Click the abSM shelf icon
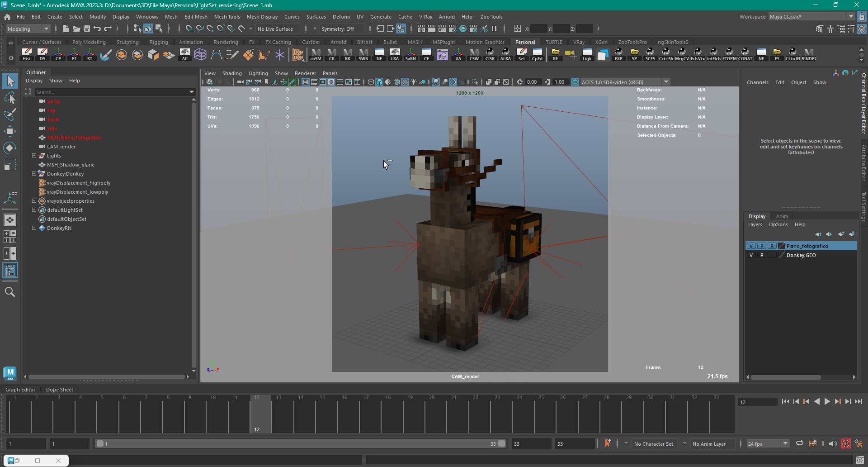The image size is (868, 467). tap(316, 54)
